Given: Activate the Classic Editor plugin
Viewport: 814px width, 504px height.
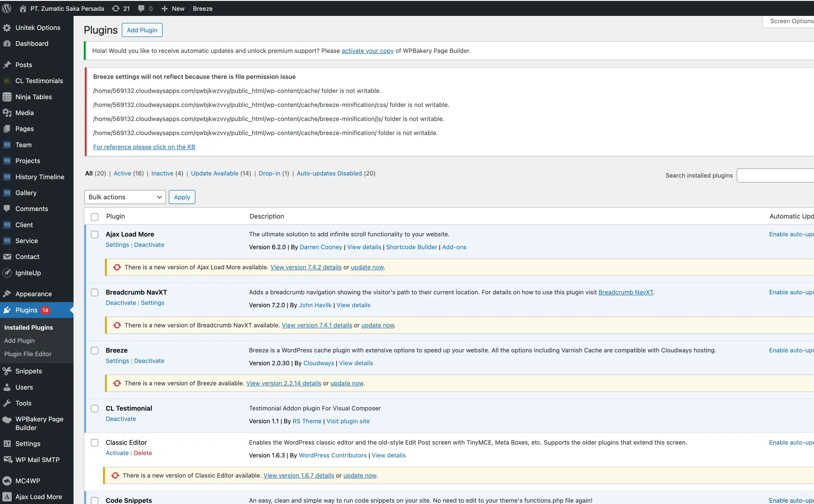Looking at the screenshot, I should [117, 453].
